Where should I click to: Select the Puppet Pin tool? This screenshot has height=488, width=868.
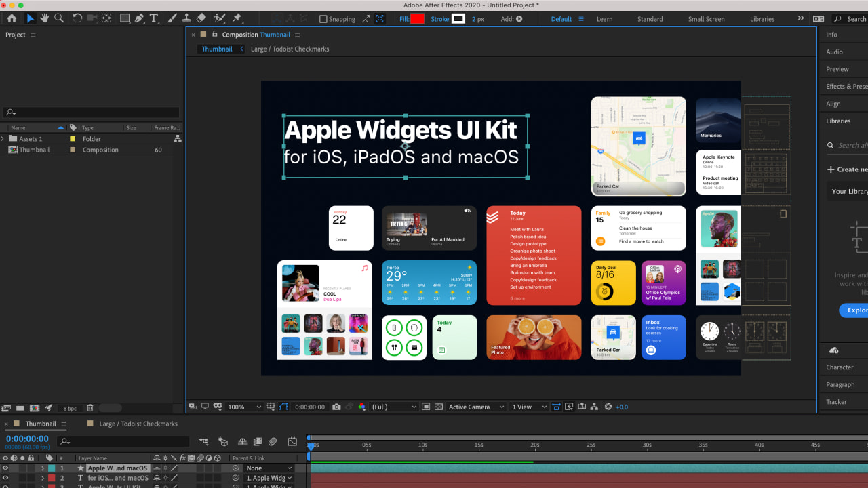(x=237, y=18)
